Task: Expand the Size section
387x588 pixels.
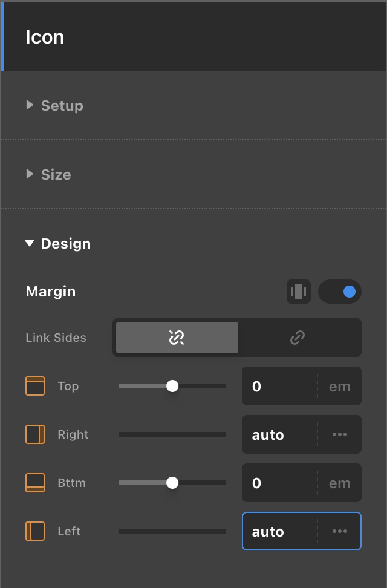Action: pyautogui.click(x=48, y=174)
